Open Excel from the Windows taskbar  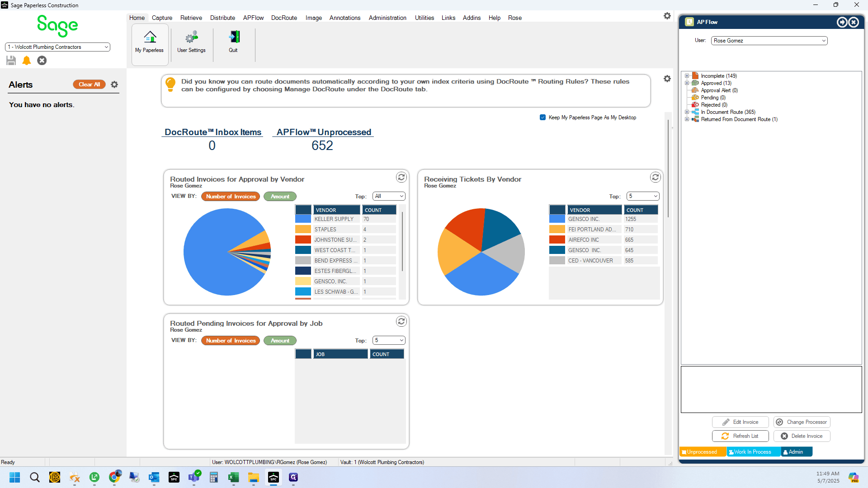[x=234, y=477]
